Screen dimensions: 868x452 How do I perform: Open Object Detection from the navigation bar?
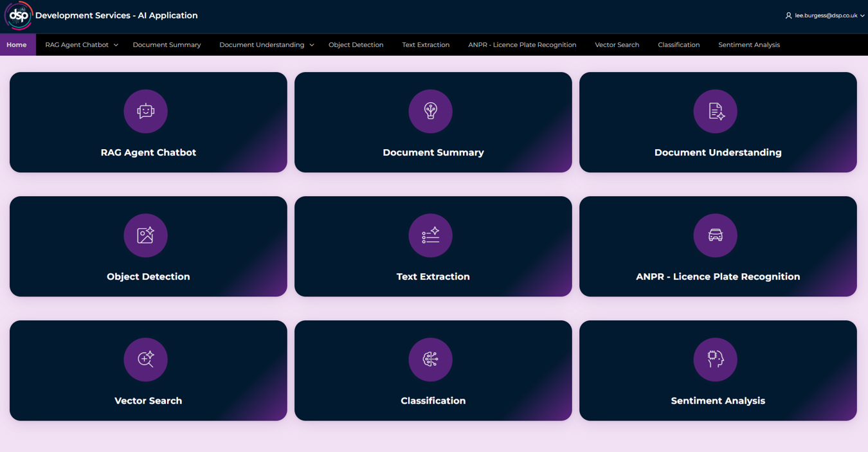356,45
